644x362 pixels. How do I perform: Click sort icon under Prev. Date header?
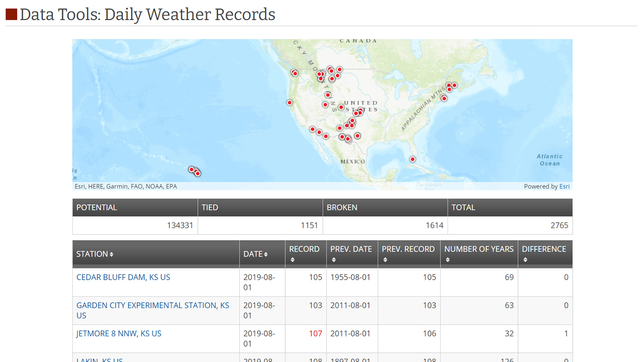[x=334, y=260]
